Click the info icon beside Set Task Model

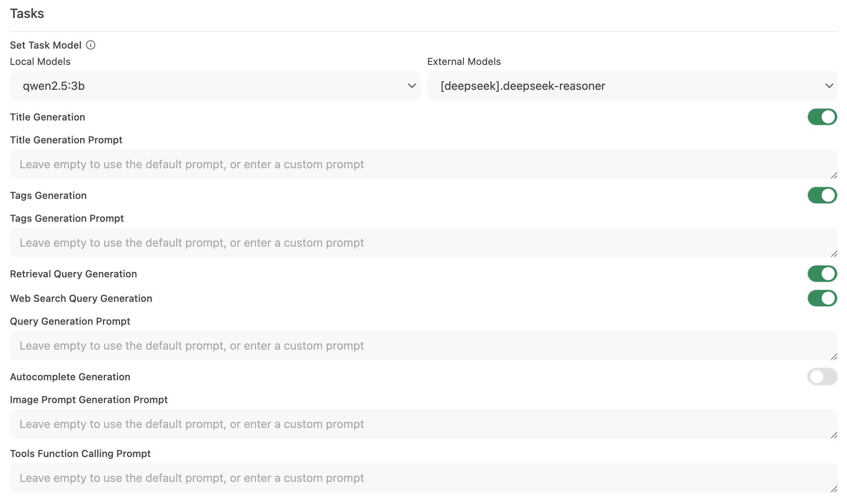[x=91, y=45]
